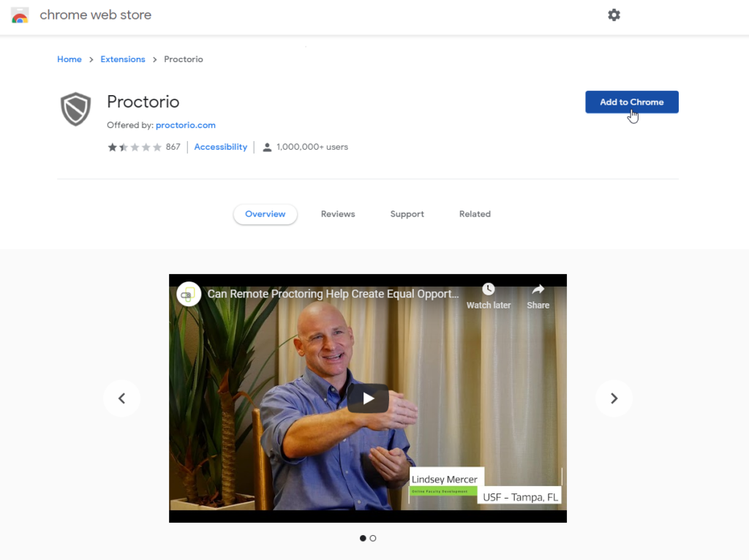Activate the Overview tab toggle state
The height and width of the screenshot is (560, 749).
(265, 213)
